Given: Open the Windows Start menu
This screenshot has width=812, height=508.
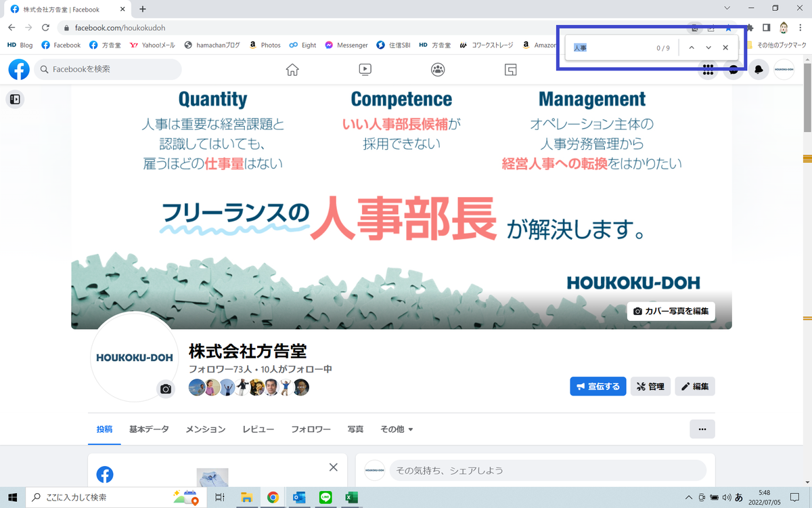Looking at the screenshot, I should [x=13, y=497].
